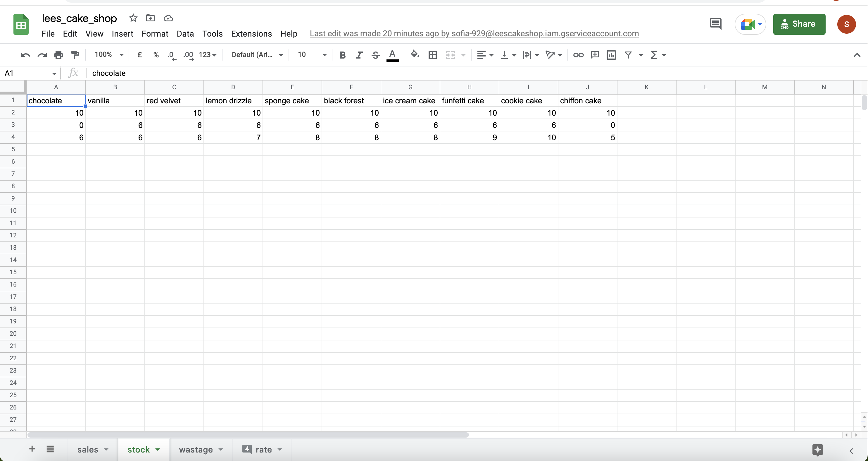Open the Format menu

coord(155,34)
